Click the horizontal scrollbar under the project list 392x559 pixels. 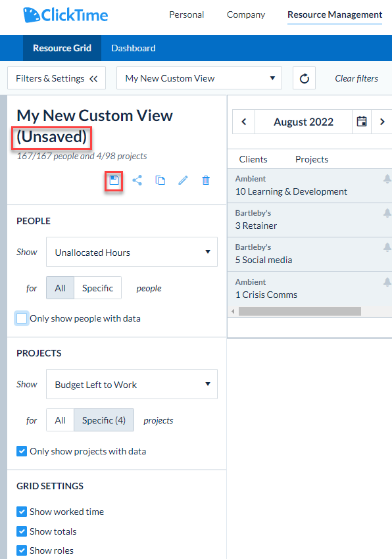point(300,312)
